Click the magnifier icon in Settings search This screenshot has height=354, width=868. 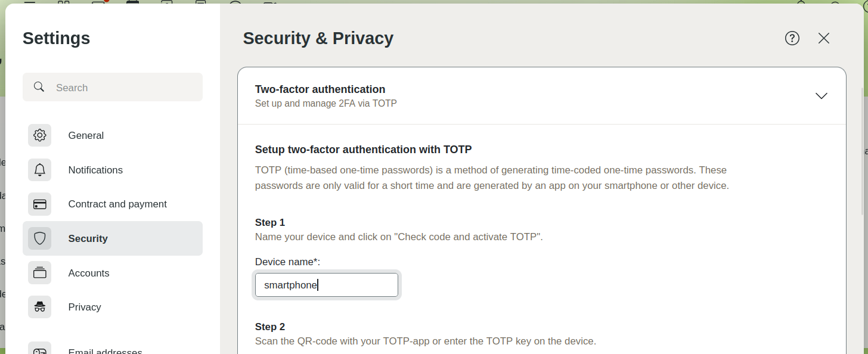39,87
